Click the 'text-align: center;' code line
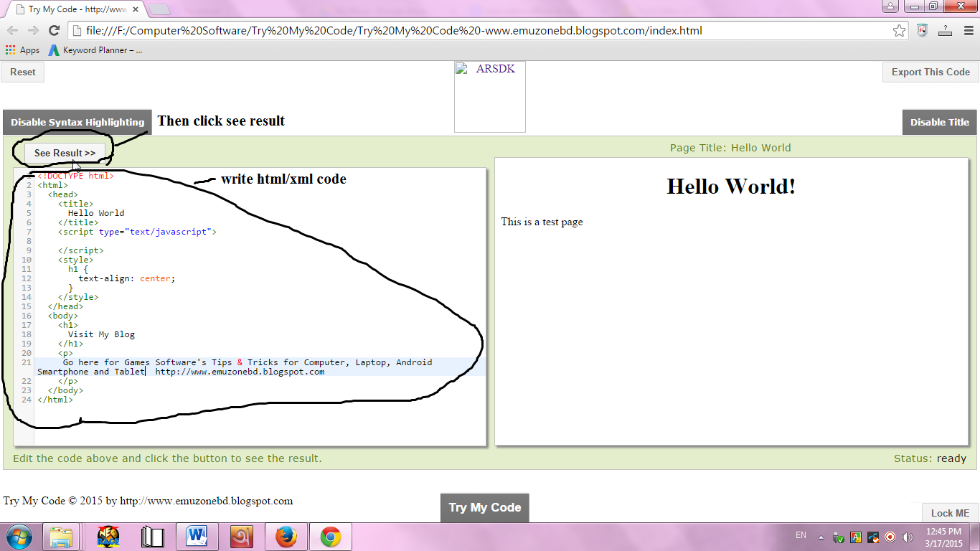980x551 pixels. pyautogui.click(x=127, y=278)
